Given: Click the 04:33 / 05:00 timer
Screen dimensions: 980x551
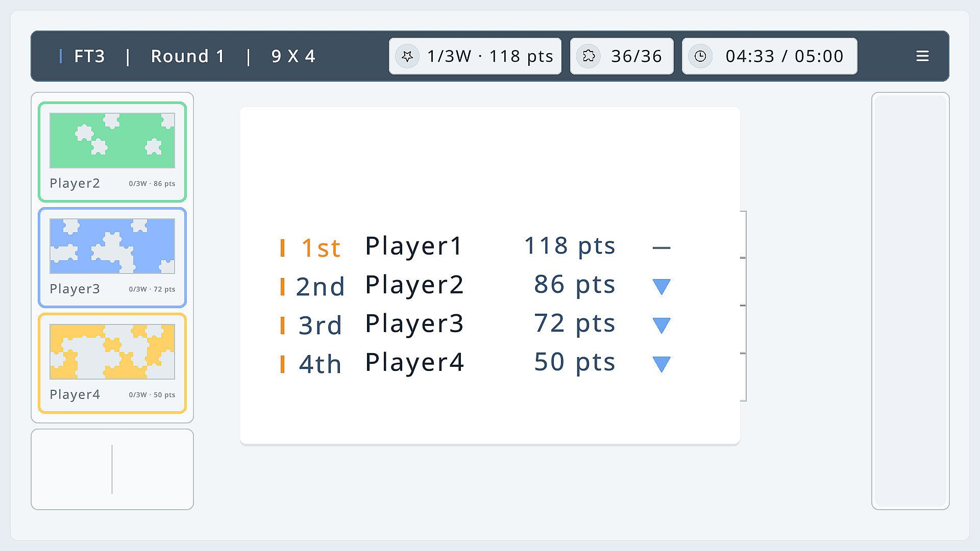Looking at the screenshot, I should [770, 56].
